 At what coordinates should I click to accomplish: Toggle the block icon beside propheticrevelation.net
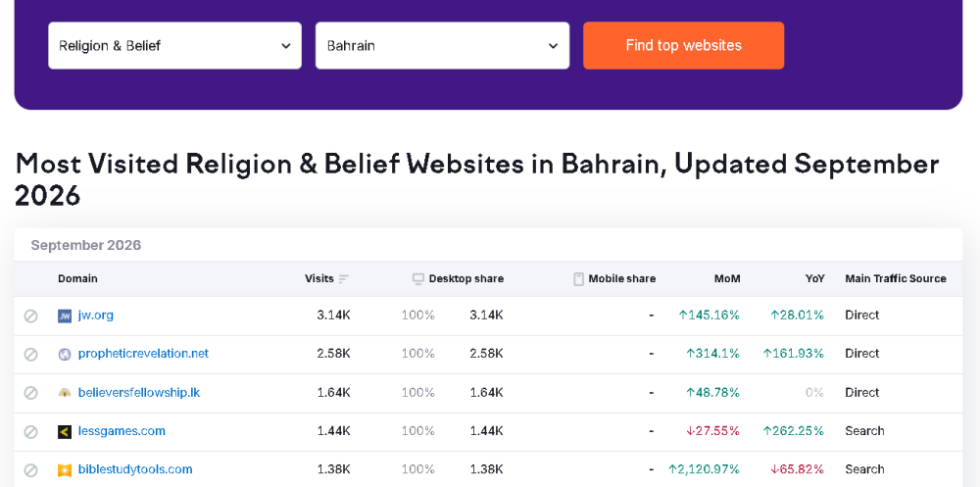click(30, 355)
